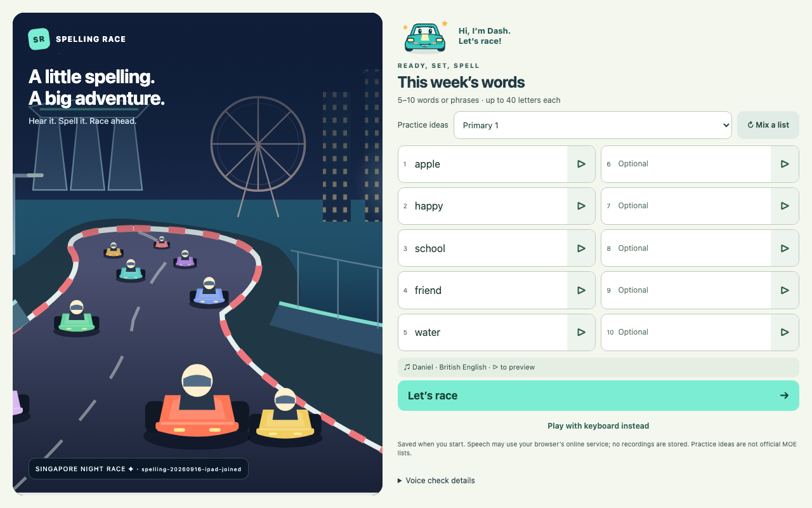Play preview for word 3 school
812x508 pixels.
click(581, 248)
